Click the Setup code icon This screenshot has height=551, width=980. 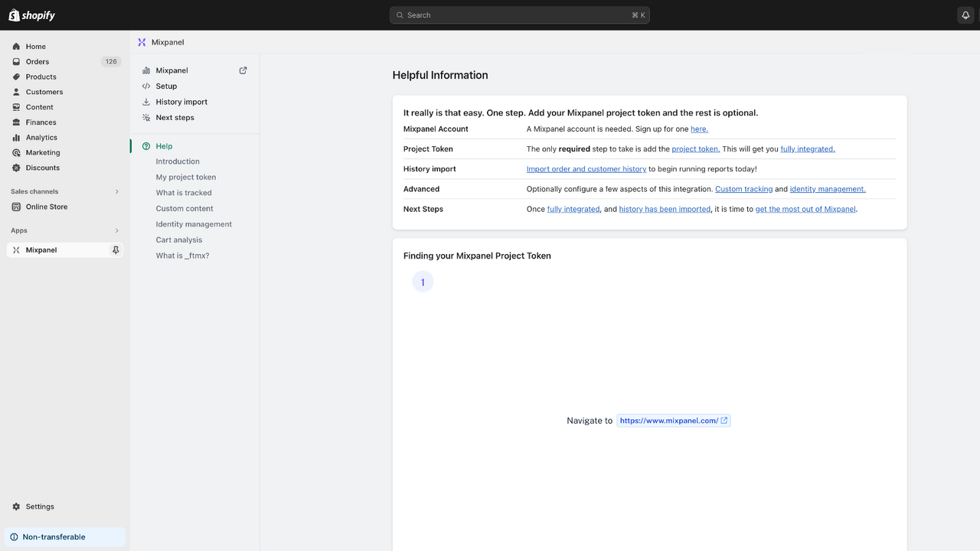(x=146, y=86)
